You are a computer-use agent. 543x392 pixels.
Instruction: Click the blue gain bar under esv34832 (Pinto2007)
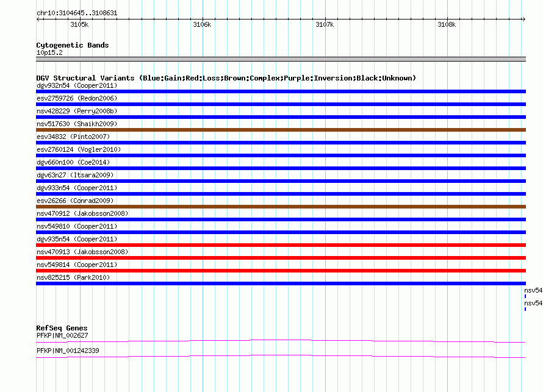click(x=281, y=143)
